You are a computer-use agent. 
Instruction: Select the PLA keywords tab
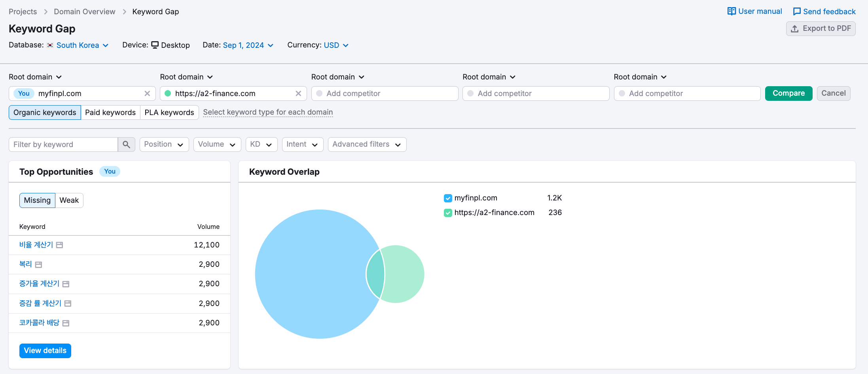point(169,113)
